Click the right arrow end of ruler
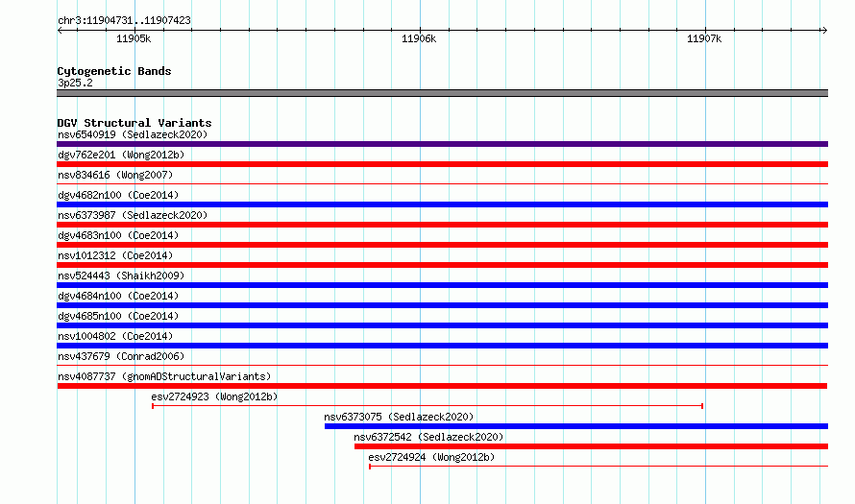Image resolution: width=855 pixels, height=504 pixels. click(x=824, y=30)
